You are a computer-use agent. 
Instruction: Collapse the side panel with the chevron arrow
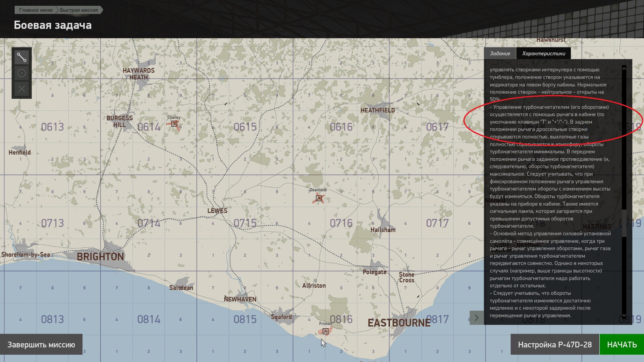click(x=476, y=318)
